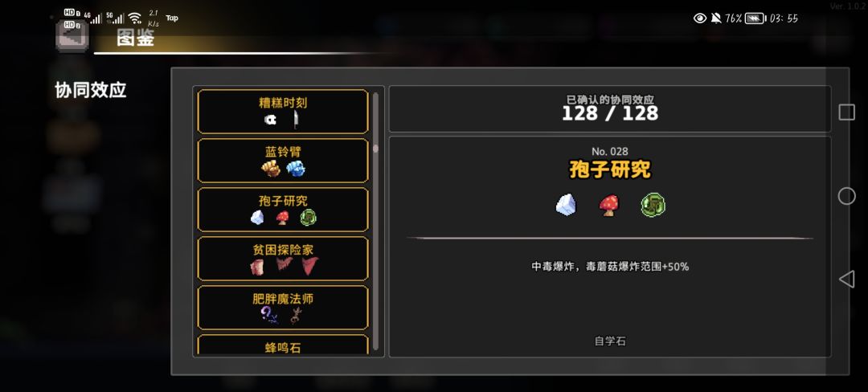Tap the 自学石 label at panel bottom
This screenshot has width=868, height=392.
610,341
